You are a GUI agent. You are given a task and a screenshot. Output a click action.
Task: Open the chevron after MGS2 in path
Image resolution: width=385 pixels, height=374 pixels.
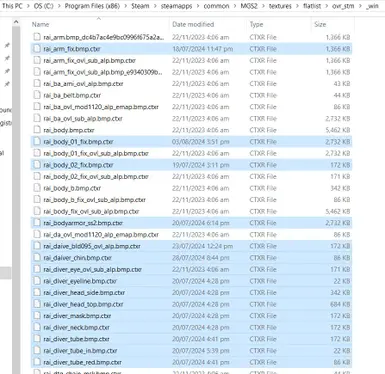263,6
